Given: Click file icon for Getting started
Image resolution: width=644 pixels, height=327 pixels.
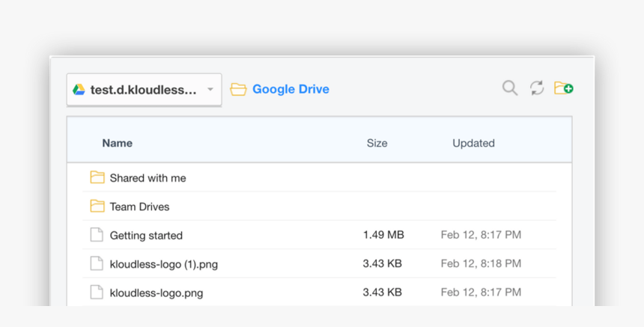Looking at the screenshot, I should click(97, 235).
